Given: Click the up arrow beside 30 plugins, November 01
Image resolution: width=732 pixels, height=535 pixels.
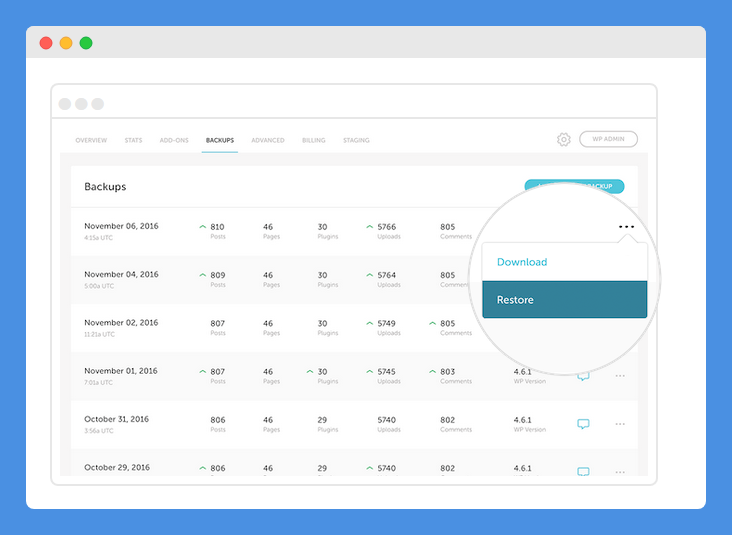Looking at the screenshot, I should pos(310,372).
